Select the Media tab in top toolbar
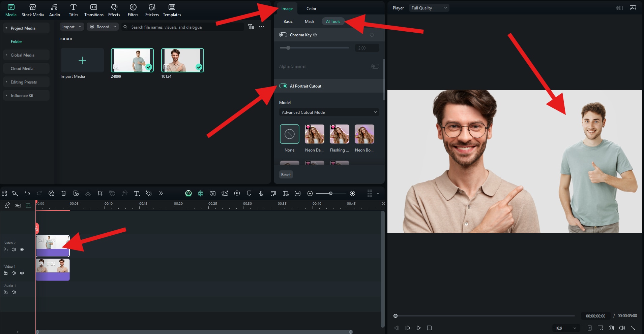This screenshot has width=644, height=334. click(x=11, y=10)
